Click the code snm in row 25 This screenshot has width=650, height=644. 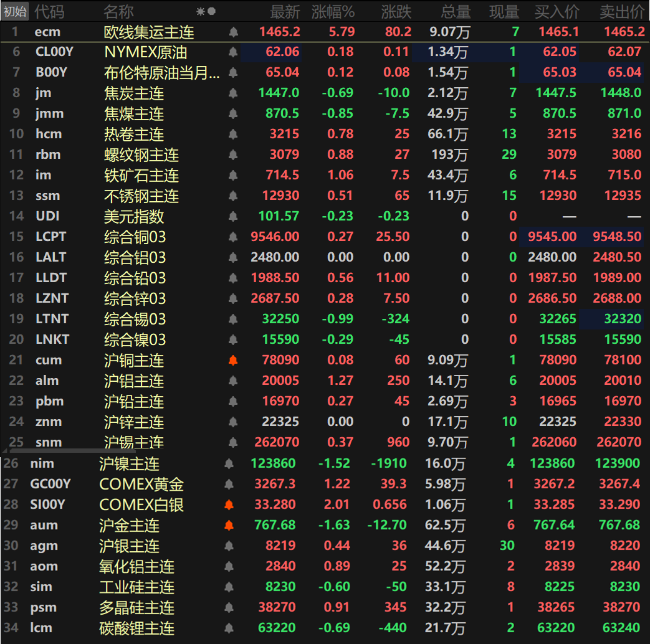pyautogui.click(x=49, y=442)
